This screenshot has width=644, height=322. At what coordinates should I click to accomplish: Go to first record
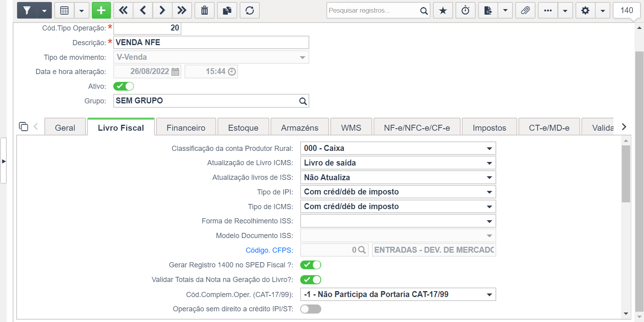(x=123, y=10)
